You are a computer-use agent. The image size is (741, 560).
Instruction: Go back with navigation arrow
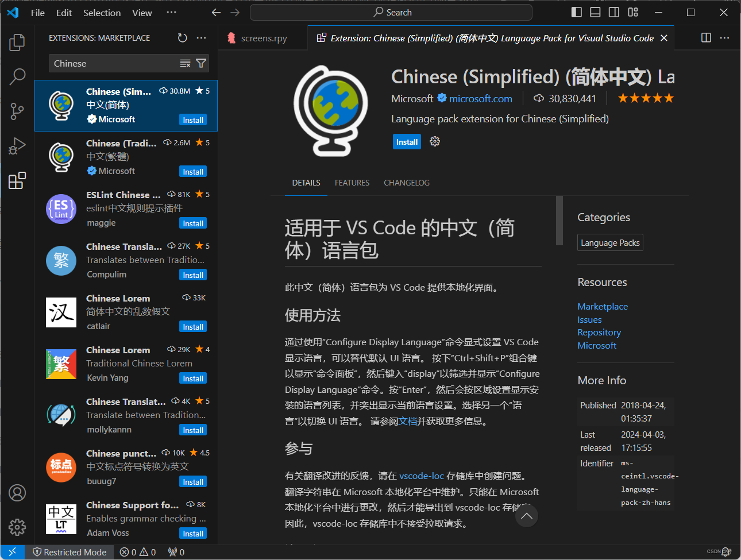coord(216,12)
